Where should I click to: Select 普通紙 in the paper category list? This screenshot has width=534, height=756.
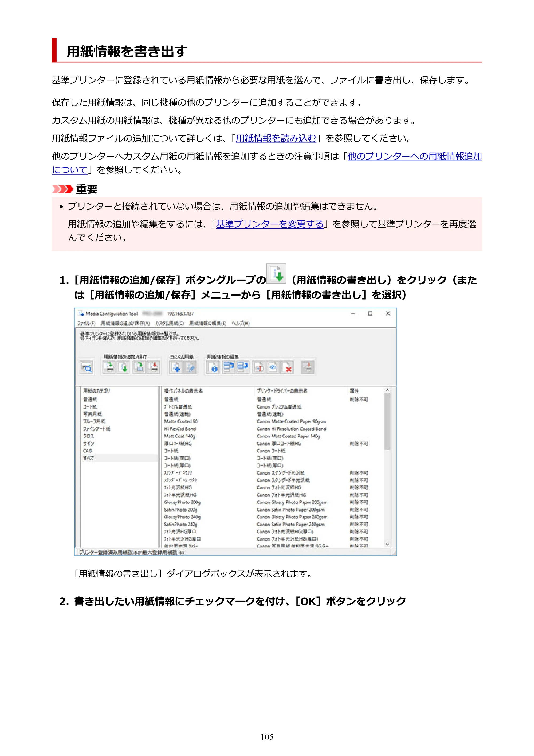pyautogui.click(x=90, y=400)
